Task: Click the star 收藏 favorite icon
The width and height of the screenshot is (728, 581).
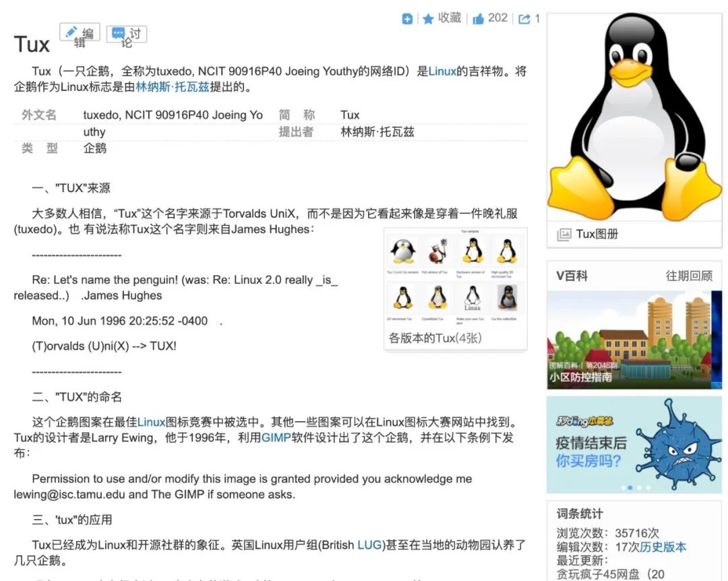Action: 428,19
